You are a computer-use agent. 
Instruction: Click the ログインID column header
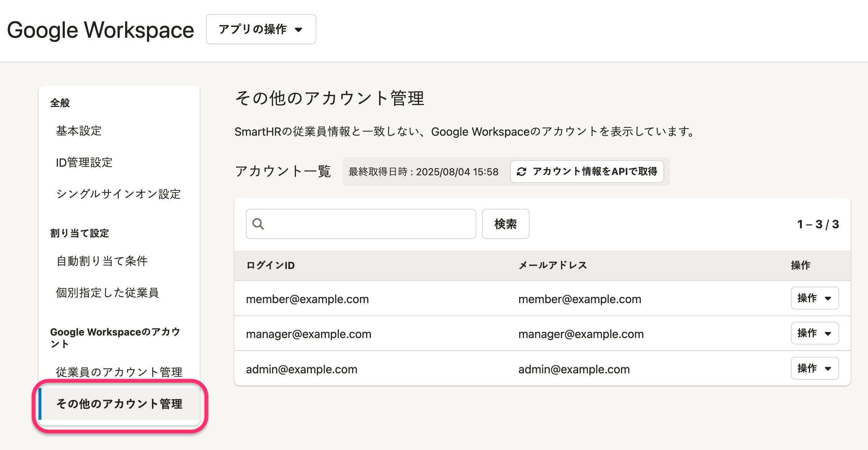click(270, 265)
